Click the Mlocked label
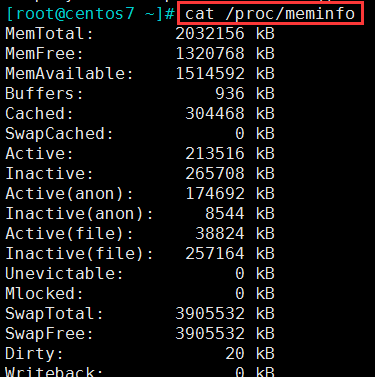The height and width of the screenshot is (377, 375). click(x=44, y=294)
